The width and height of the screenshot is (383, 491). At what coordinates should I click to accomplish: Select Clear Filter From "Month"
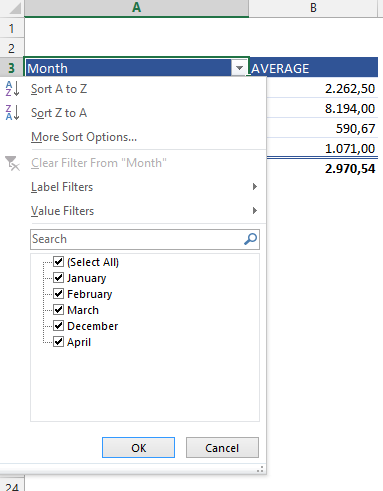click(x=99, y=163)
